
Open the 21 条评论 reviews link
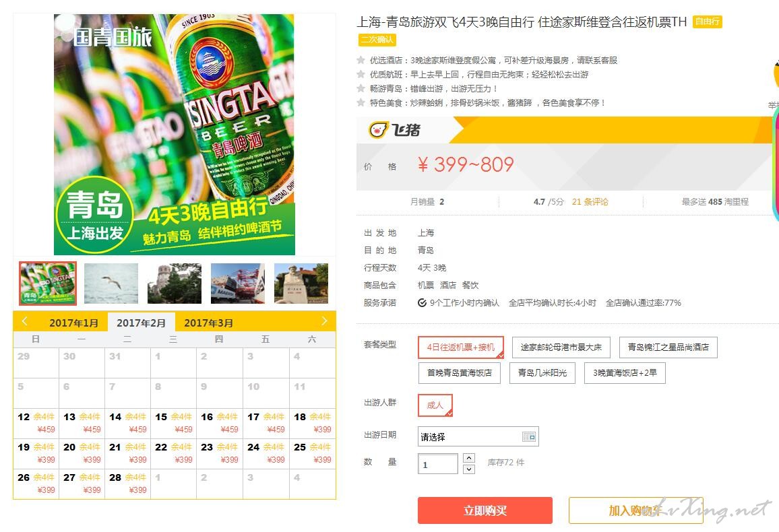coord(590,202)
